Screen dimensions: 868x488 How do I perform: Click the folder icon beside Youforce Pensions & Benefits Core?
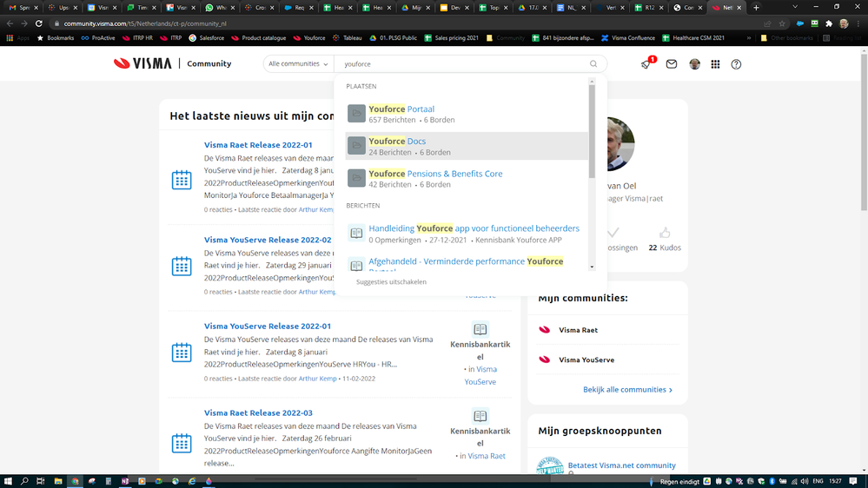point(356,178)
